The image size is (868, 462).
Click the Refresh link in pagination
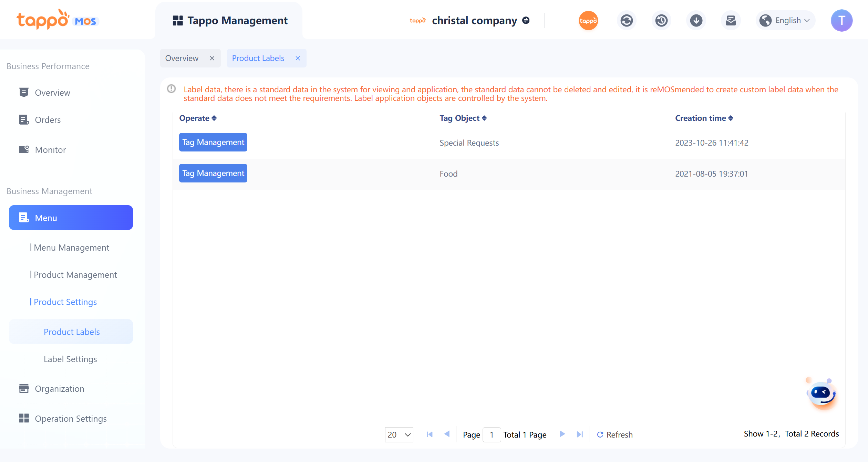[x=614, y=434]
